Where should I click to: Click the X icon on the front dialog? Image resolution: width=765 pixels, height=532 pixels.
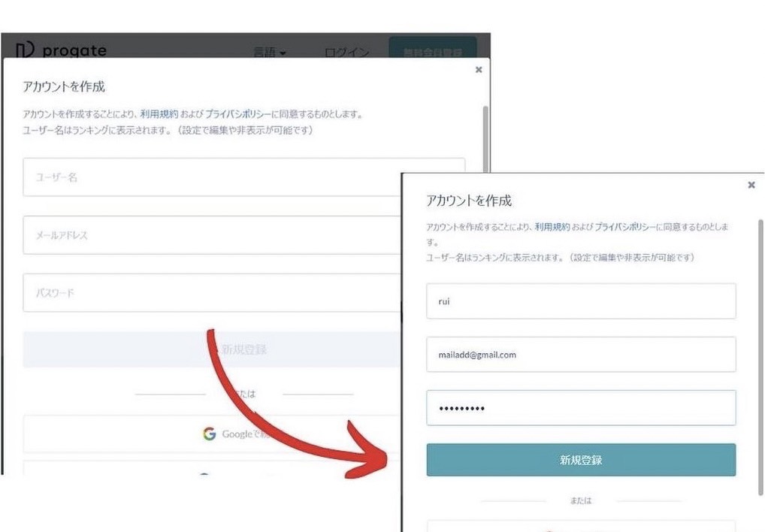(x=751, y=185)
